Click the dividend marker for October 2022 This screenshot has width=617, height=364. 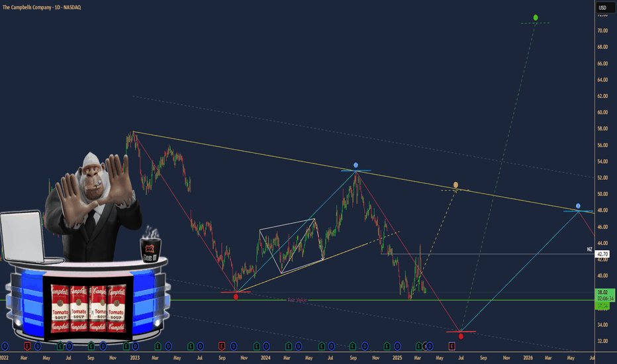[x=103, y=346]
